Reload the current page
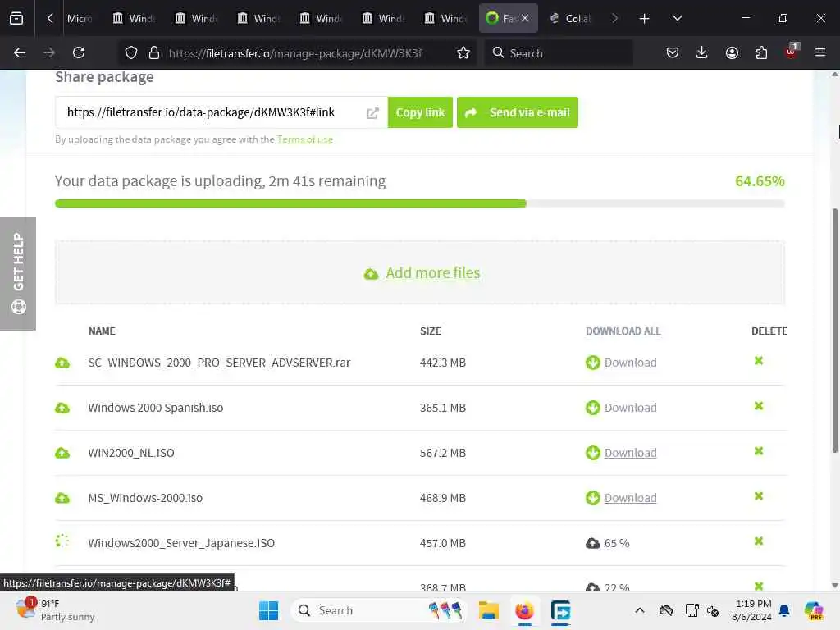 click(x=79, y=53)
